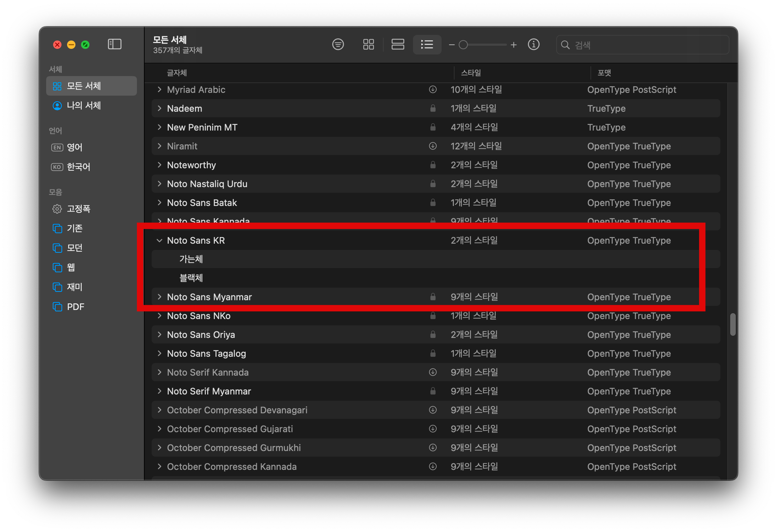Download October Compressed Gujarati icon
This screenshot has width=777, height=532.
pos(433,429)
